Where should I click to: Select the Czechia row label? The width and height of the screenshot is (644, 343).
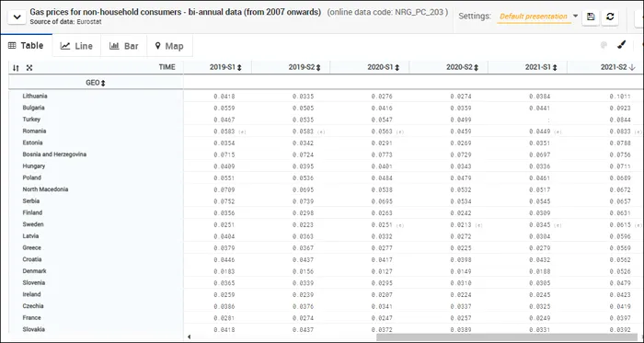click(33, 306)
